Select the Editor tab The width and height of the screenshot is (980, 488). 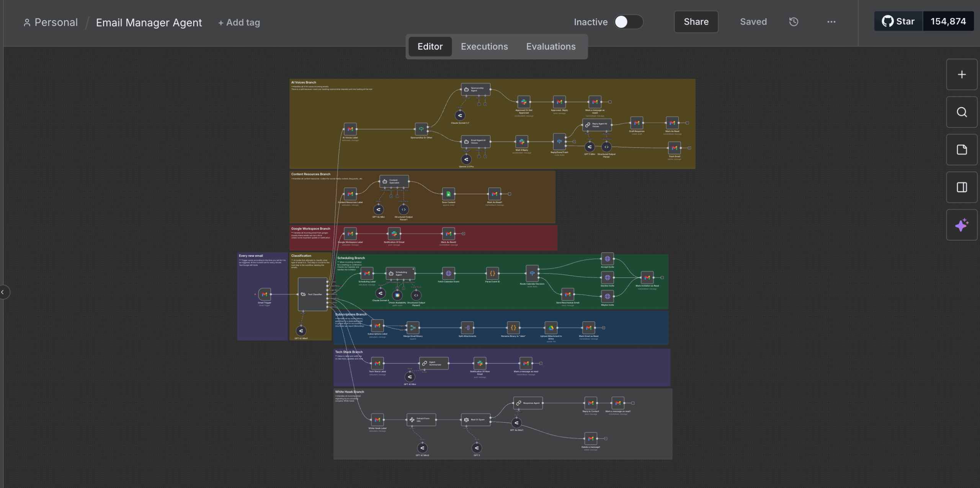pyautogui.click(x=430, y=46)
